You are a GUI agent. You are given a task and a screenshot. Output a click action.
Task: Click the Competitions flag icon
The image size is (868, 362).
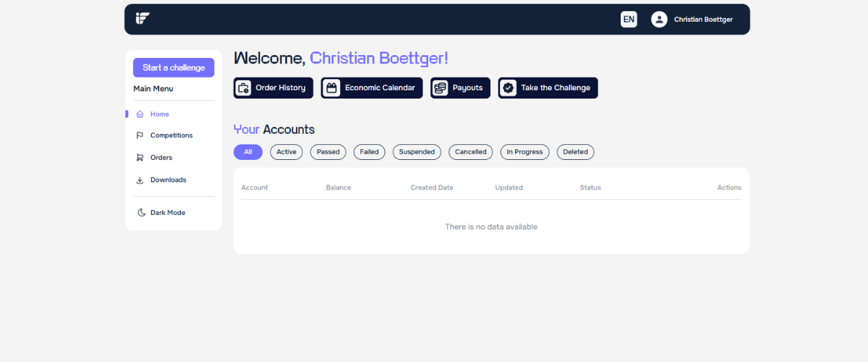tap(140, 135)
